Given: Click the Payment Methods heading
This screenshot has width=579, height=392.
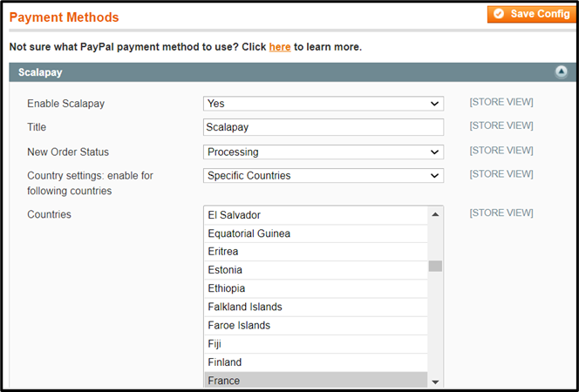Looking at the screenshot, I should click(x=64, y=17).
